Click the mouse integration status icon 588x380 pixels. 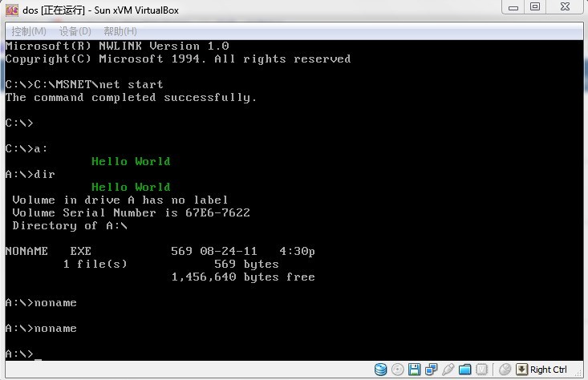tap(505, 370)
